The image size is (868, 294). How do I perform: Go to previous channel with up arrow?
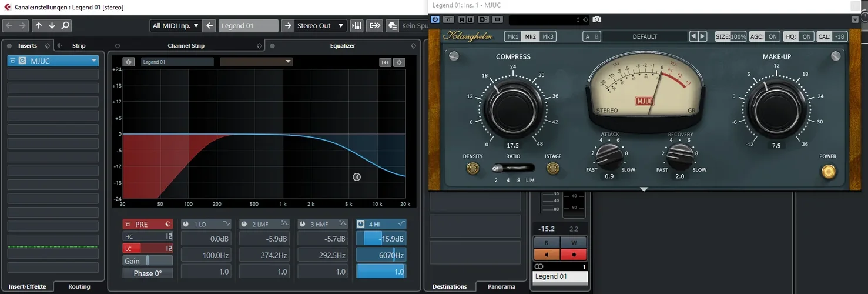[38, 26]
